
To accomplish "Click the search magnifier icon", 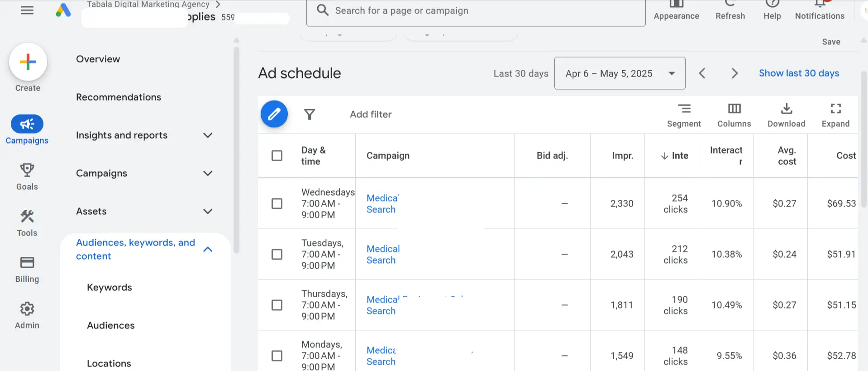I will (323, 10).
